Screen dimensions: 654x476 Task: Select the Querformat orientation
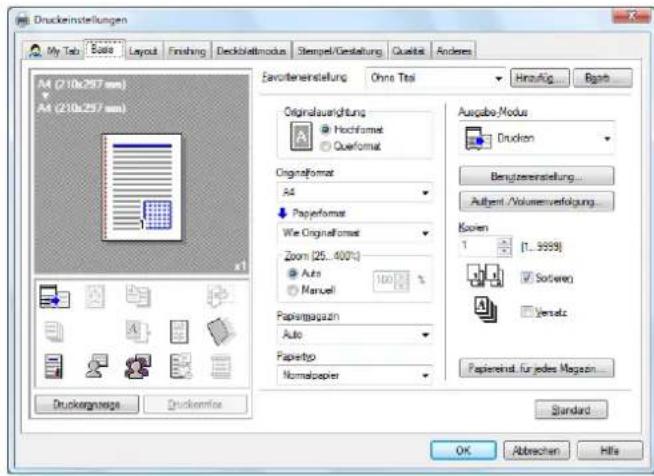click(x=350, y=146)
